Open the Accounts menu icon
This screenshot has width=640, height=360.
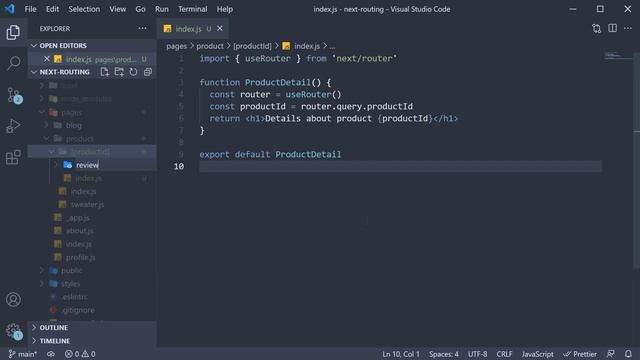tap(13, 300)
